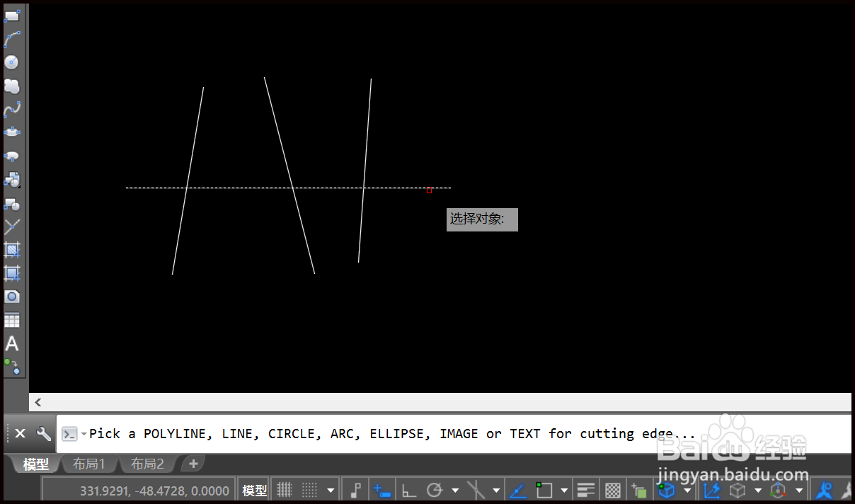This screenshot has width=855, height=504.
Task: Toggle polar tracking in status bar
Action: (x=435, y=490)
